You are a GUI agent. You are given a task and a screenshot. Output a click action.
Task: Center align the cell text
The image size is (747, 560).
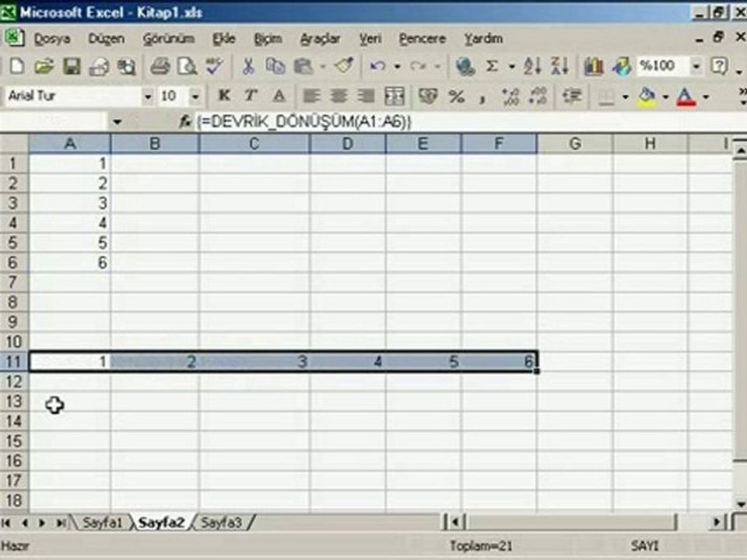[338, 96]
